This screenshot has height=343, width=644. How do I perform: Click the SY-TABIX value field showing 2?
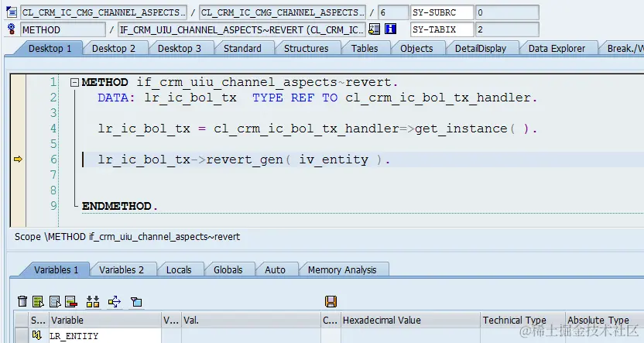[x=507, y=29]
